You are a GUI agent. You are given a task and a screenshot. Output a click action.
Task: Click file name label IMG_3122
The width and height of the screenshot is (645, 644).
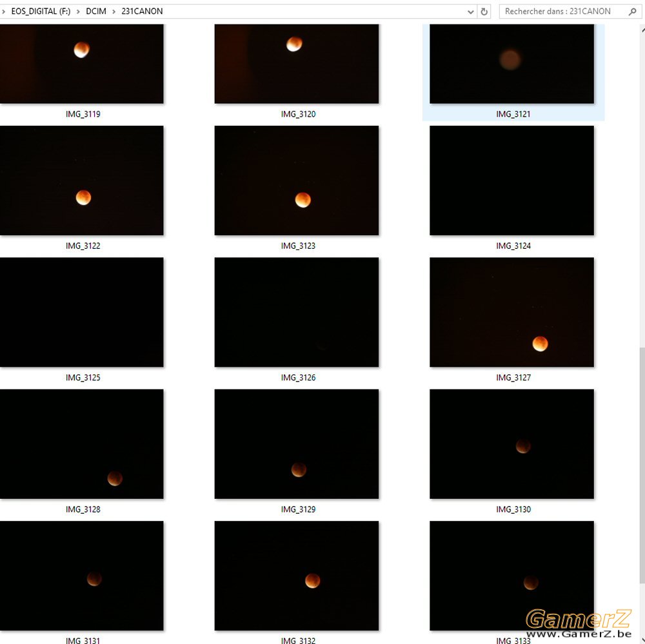(83, 246)
